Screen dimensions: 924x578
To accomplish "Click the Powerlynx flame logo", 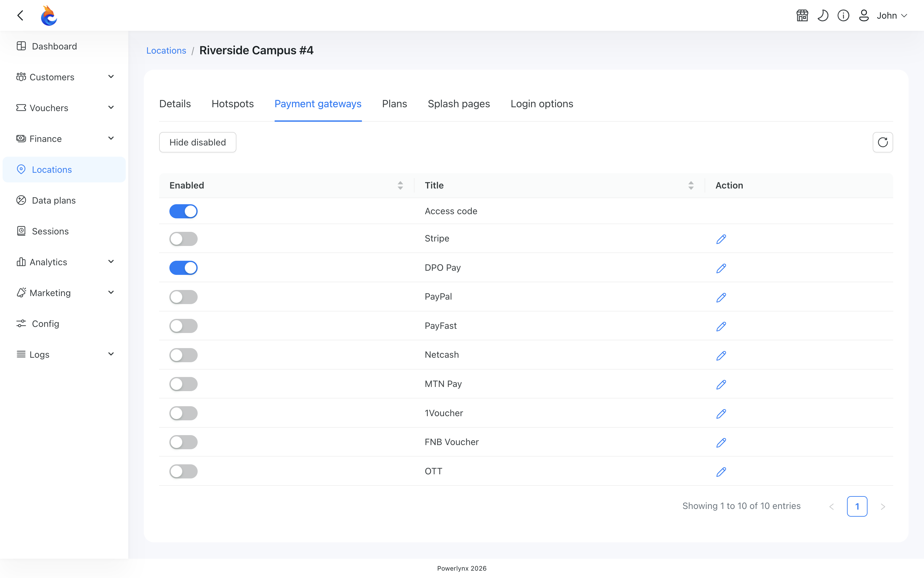I will pyautogui.click(x=49, y=15).
